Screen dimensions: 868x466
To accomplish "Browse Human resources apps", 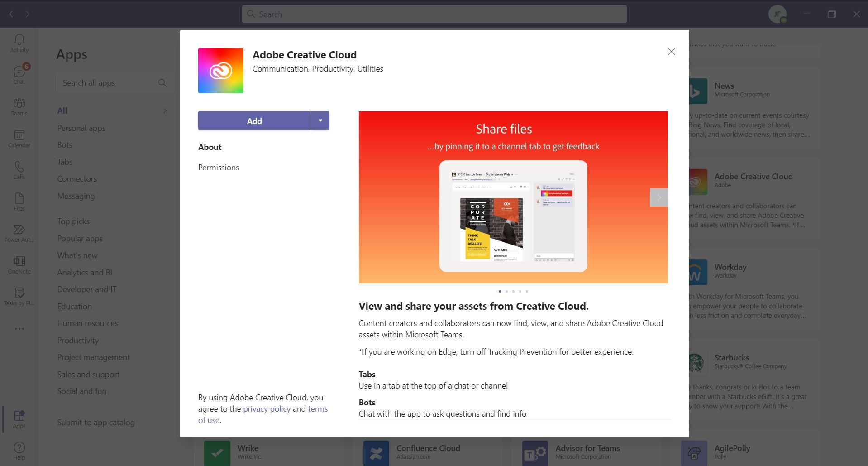I will [x=87, y=323].
